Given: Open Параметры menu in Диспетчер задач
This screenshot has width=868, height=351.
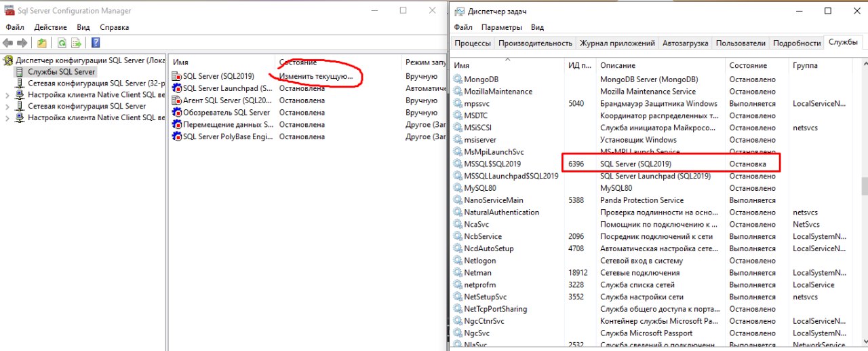Looking at the screenshot, I should pyautogui.click(x=502, y=27).
